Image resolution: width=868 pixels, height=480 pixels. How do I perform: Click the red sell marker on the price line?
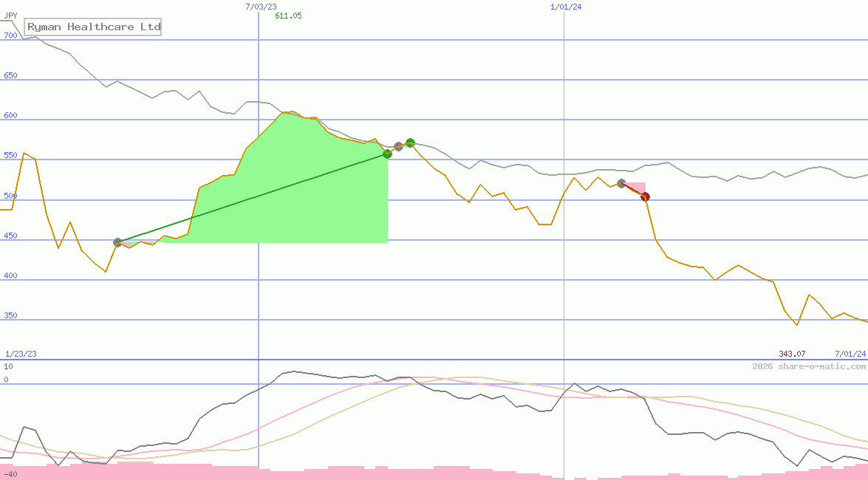pos(644,196)
